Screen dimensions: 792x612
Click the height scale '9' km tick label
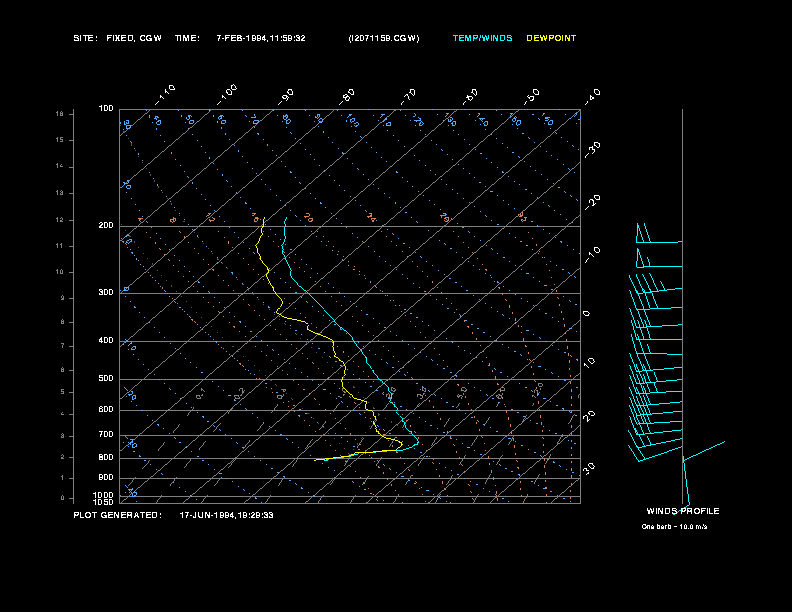click(x=63, y=298)
